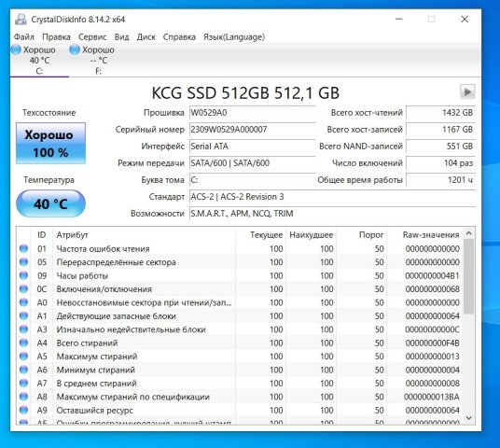500x448 pixels.
Task: Open the Язык(Language) menu
Action: click(x=234, y=37)
